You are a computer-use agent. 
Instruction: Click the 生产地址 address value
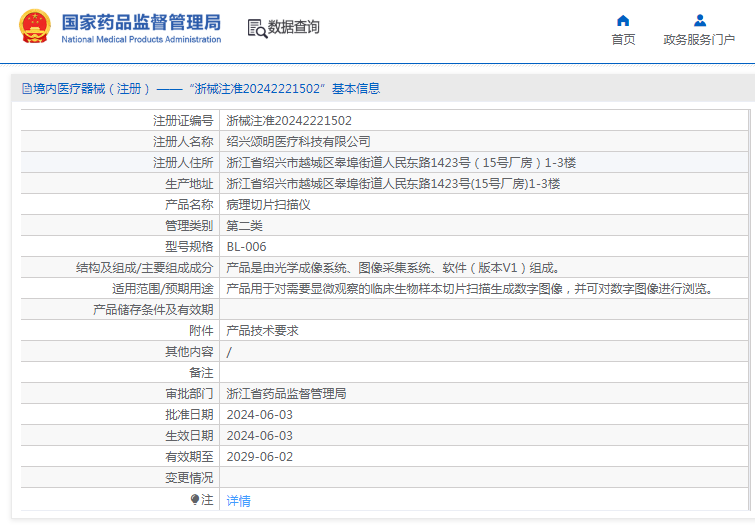point(393,183)
